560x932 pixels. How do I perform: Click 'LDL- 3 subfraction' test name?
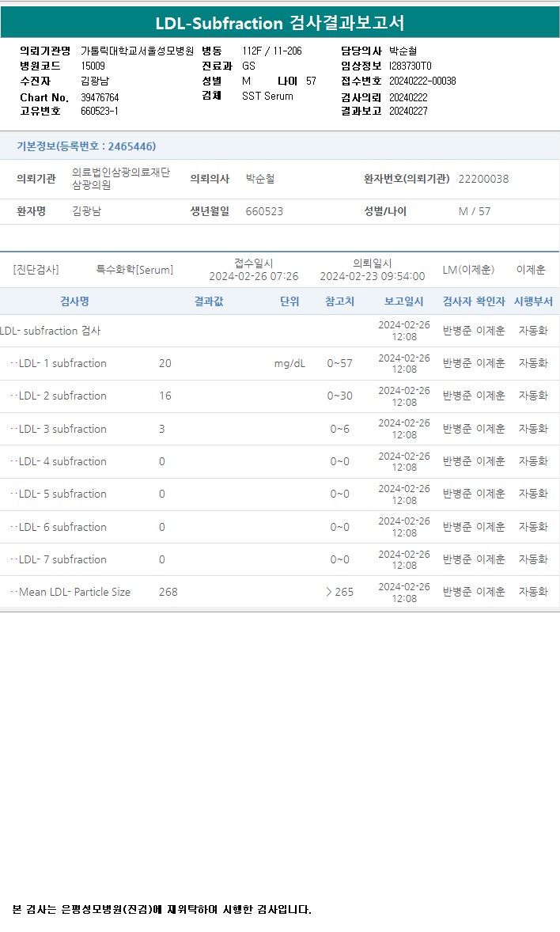[62, 429]
